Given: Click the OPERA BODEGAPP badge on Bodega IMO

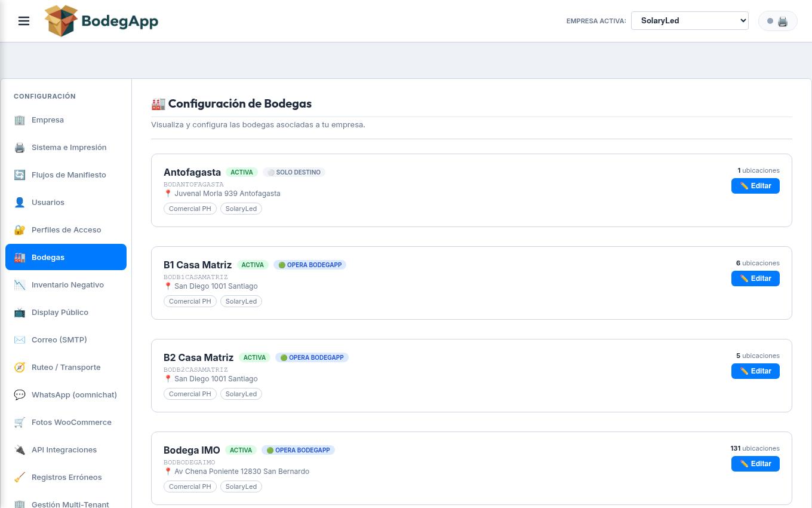Looking at the screenshot, I should click(298, 450).
